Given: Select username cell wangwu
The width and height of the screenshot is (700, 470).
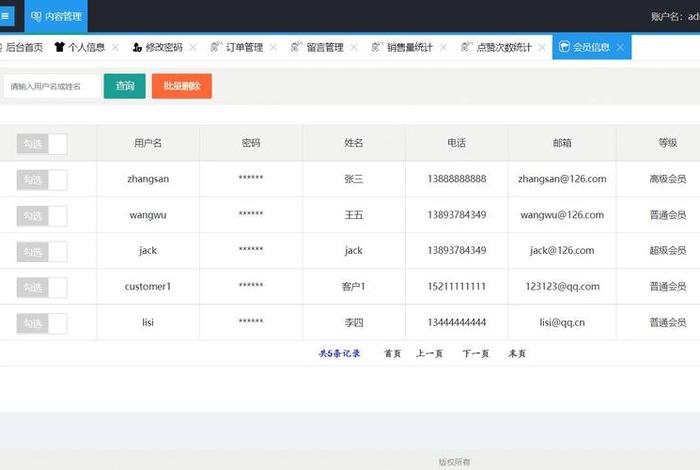Looking at the screenshot, I should click(148, 215).
